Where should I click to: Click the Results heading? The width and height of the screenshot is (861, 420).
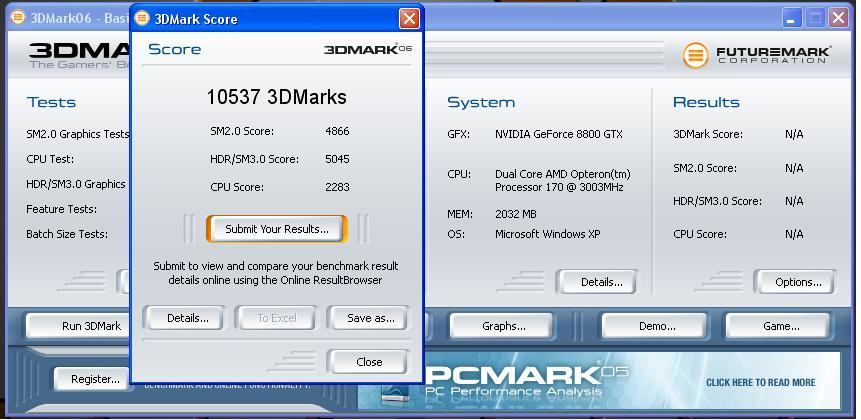(x=706, y=102)
